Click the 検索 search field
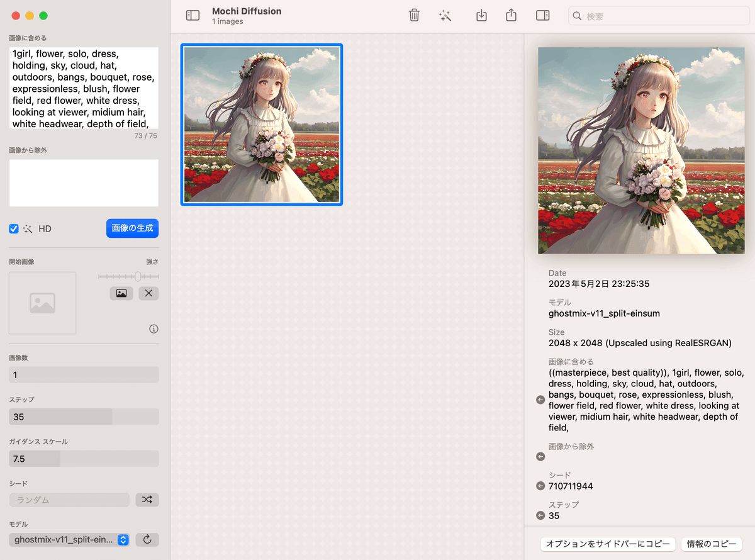 pos(659,16)
